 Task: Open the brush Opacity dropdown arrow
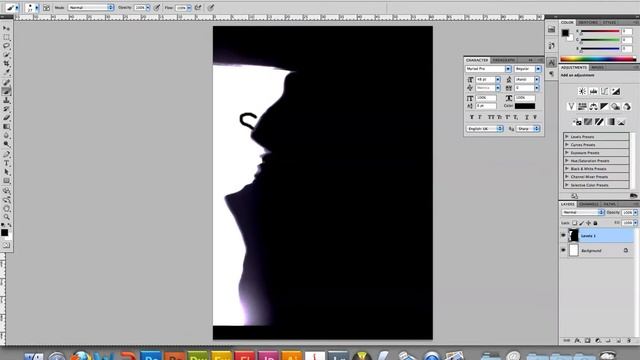point(148,8)
